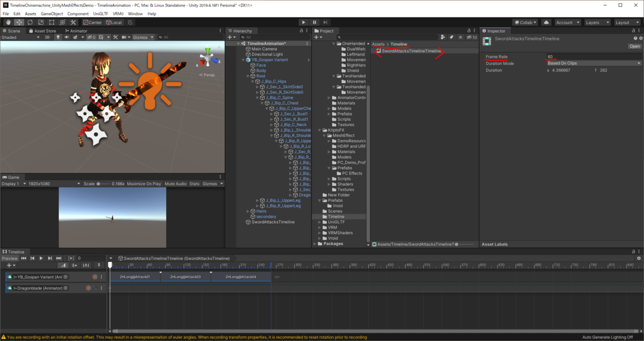The height and width of the screenshot is (341, 644).
Task: Toggle the Preview button in Timeline
Action: click(x=10, y=258)
